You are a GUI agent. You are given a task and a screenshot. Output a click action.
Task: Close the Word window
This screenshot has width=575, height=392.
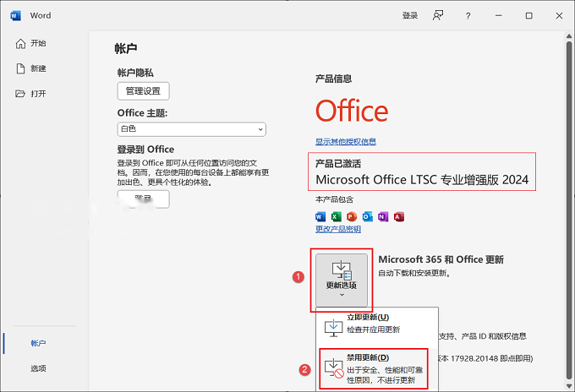pos(559,16)
